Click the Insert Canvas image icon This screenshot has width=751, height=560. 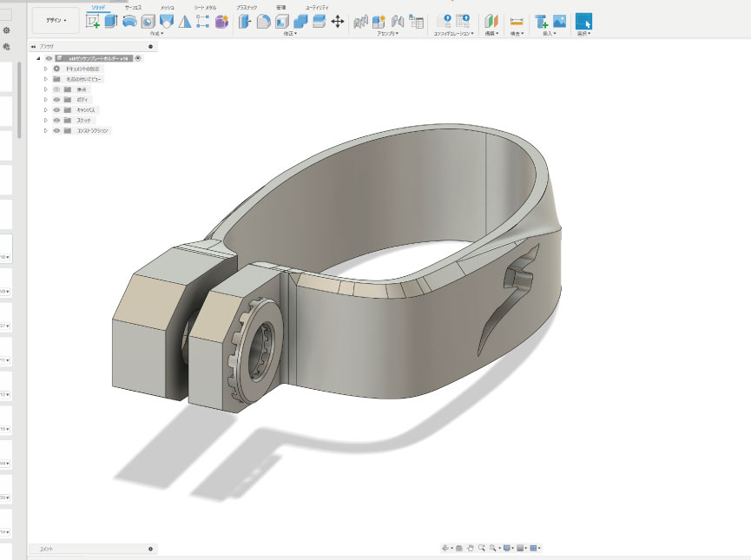(x=559, y=22)
